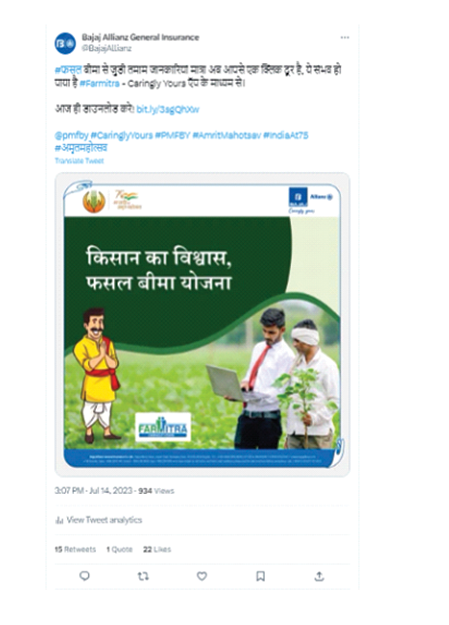
Task: View the 15 Retweets list
Action: tap(75, 549)
